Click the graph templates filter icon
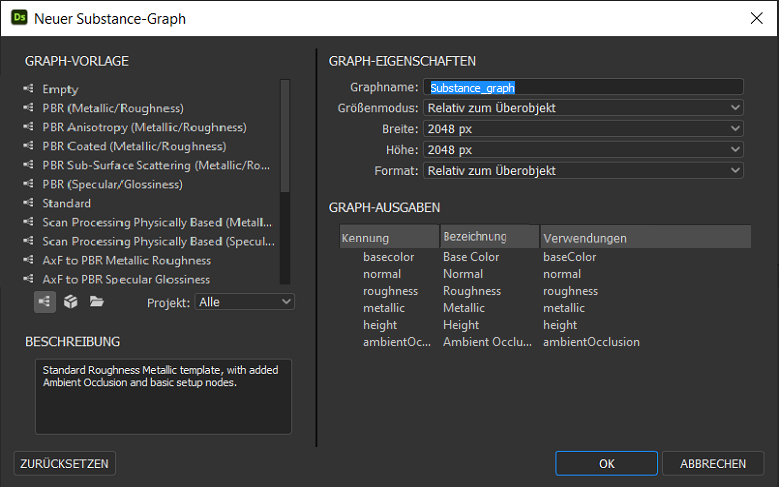Screen dimensions: 779x487 pyautogui.click(x=45, y=301)
